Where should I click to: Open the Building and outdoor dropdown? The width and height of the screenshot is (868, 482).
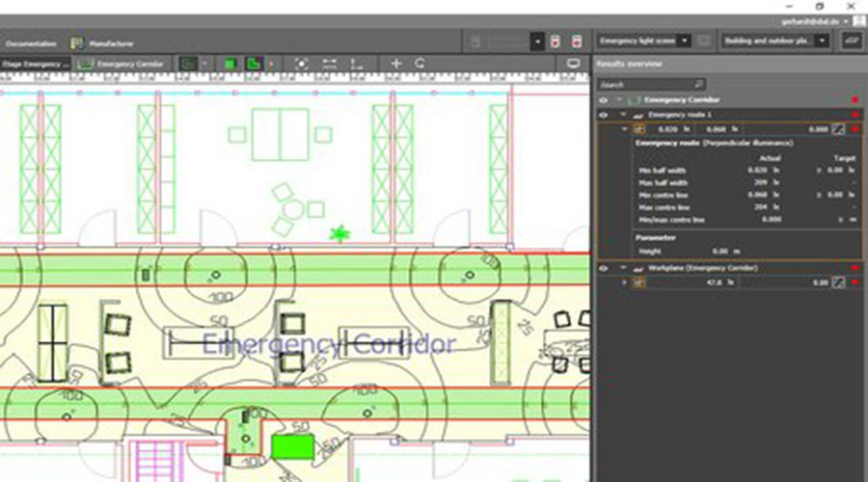823,41
